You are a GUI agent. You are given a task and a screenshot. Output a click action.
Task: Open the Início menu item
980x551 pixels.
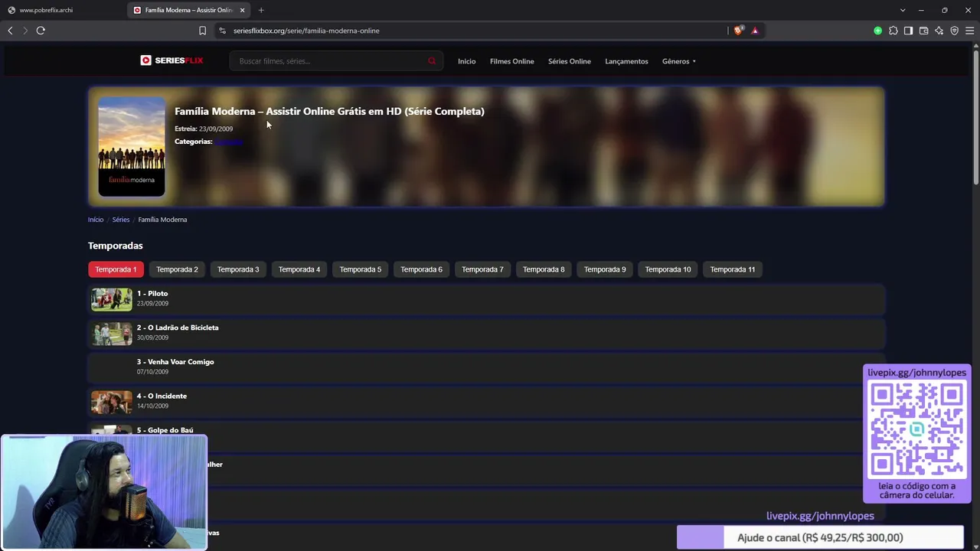pos(467,61)
